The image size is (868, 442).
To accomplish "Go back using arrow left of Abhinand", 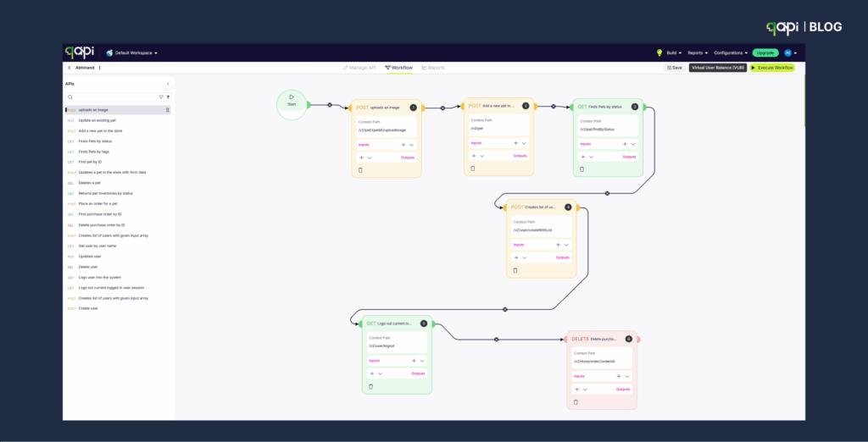I will [x=70, y=68].
